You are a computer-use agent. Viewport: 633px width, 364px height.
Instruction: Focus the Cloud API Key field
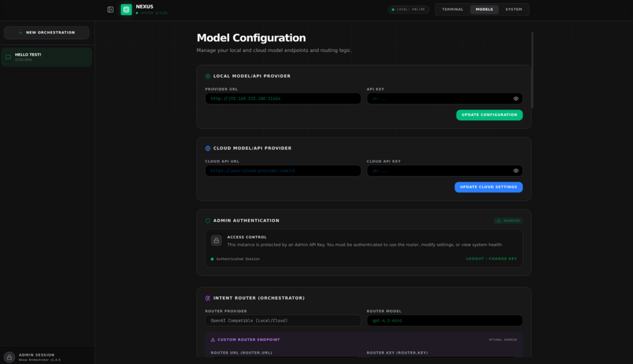click(x=444, y=171)
